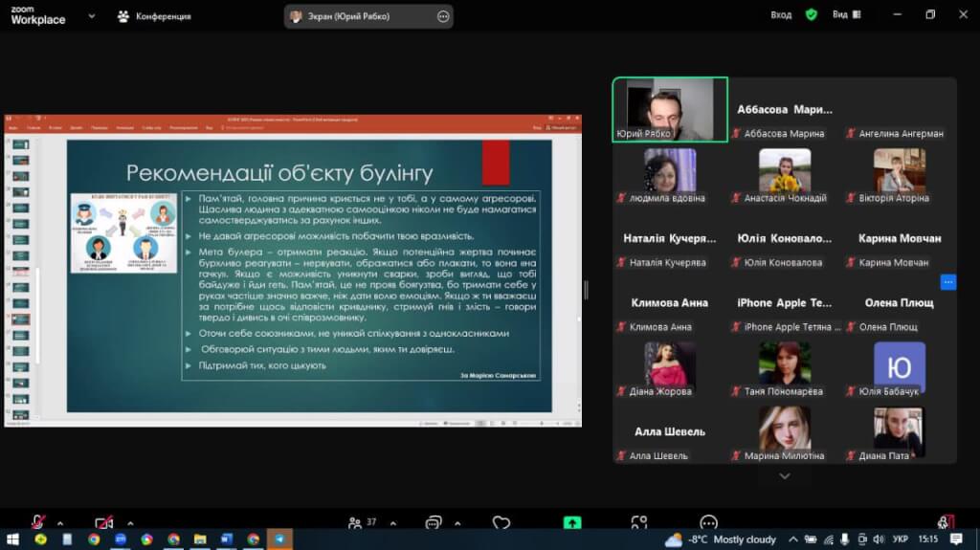This screenshot has width=980, height=550.
Task: Expand the audio options arrow
Action: click(59, 523)
